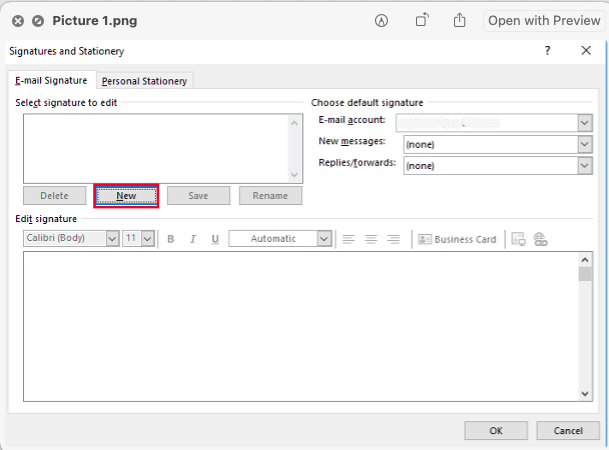Click the Share icon in Quick Look bar
609x450 pixels.
coord(459,20)
